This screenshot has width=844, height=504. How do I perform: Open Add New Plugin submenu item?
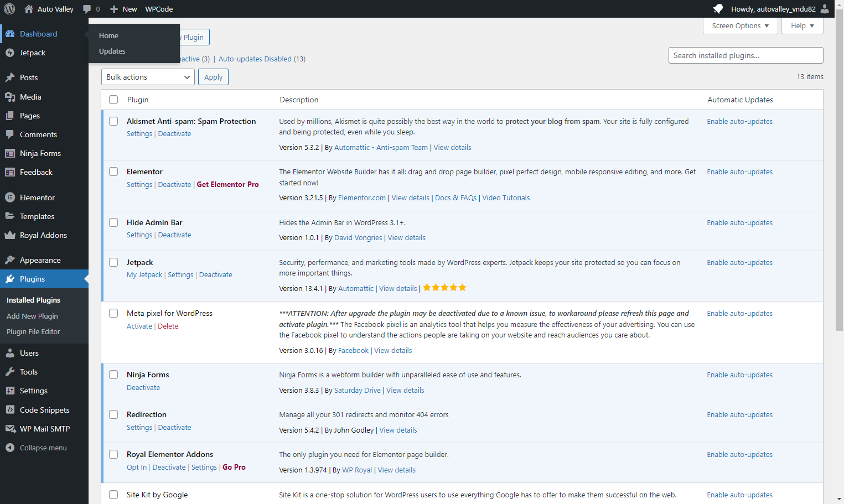pos(32,316)
